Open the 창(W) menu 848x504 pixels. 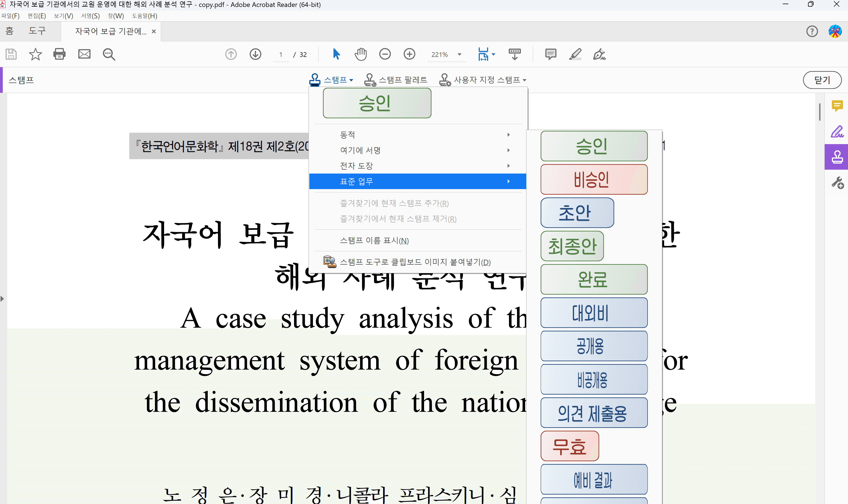click(116, 16)
